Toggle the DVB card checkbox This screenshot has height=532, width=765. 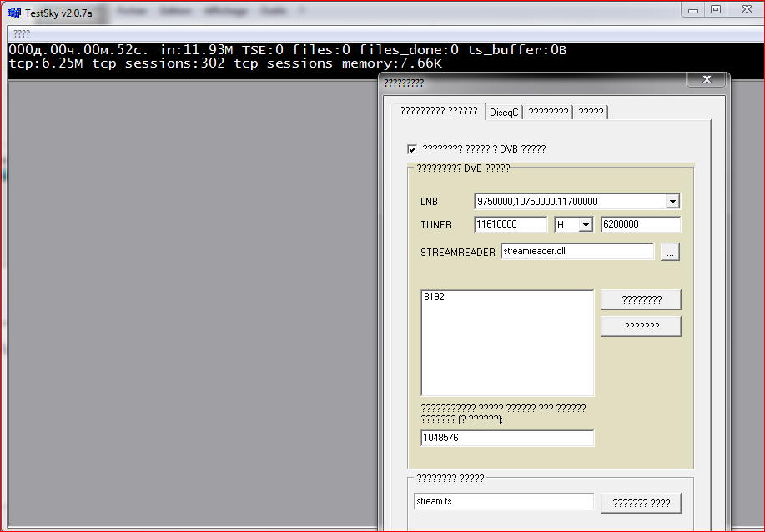pos(412,149)
